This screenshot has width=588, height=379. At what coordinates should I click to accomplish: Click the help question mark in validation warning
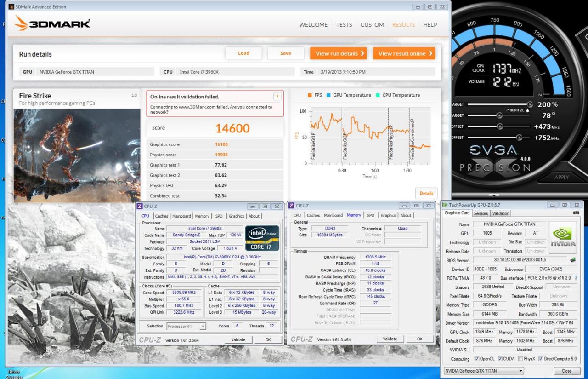point(277,97)
